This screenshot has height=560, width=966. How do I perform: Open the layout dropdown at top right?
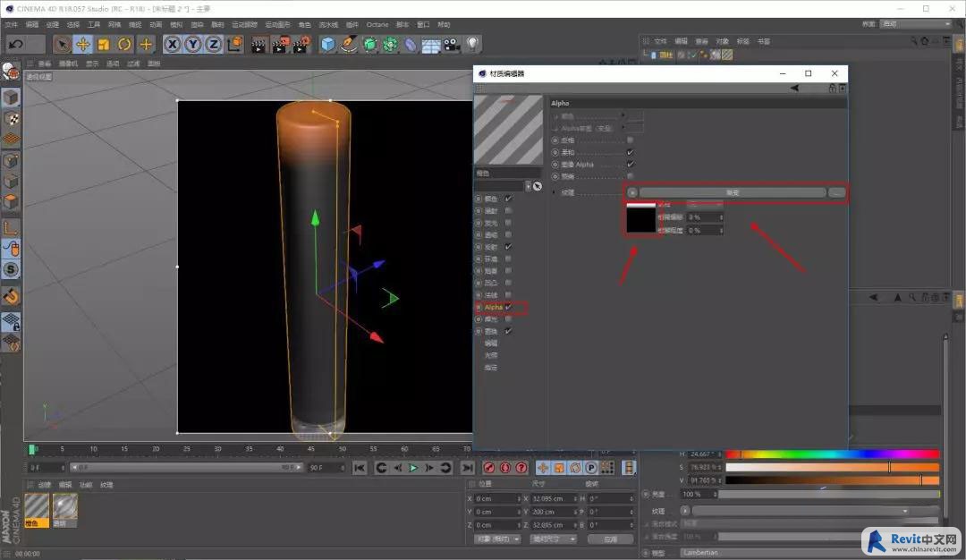point(916,24)
